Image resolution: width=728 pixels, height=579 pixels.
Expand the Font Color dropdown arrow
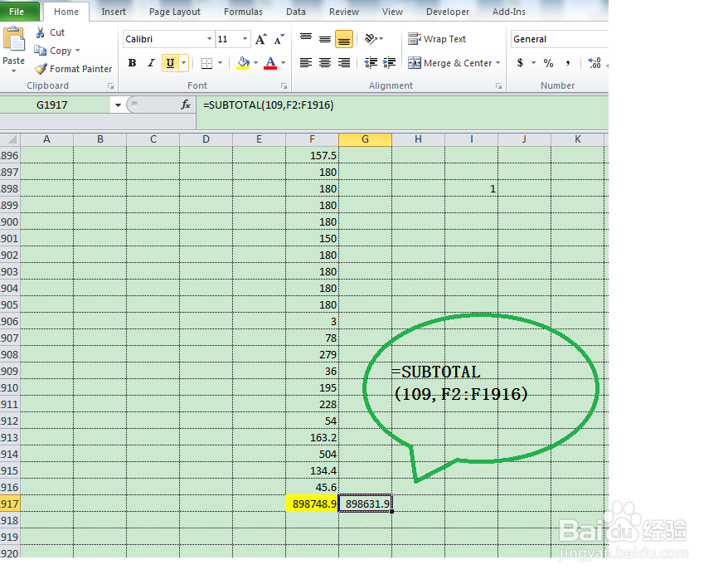(284, 63)
